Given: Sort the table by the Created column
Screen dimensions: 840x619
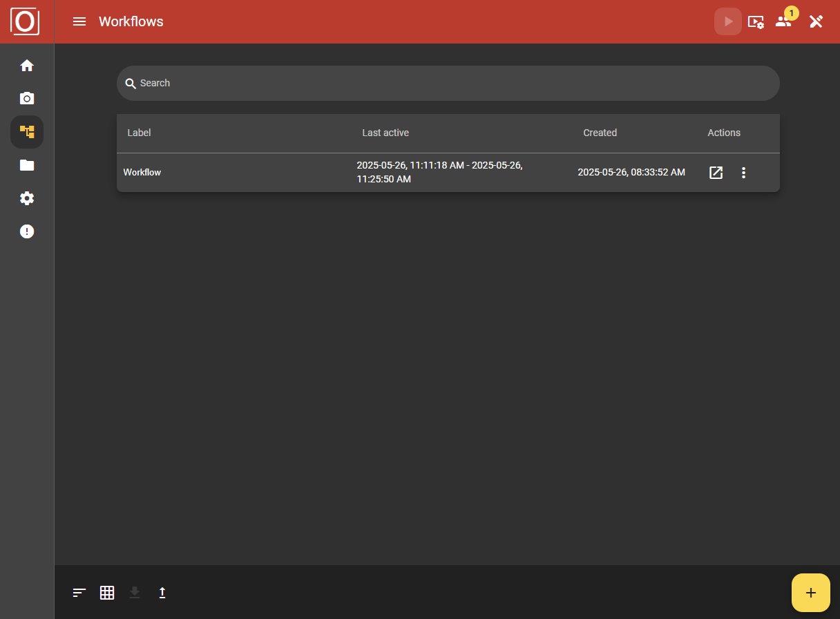Looking at the screenshot, I should tap(600, 133).
